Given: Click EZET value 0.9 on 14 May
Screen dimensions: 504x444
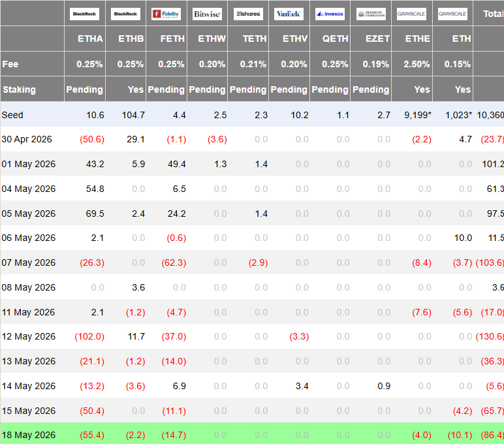Looking at the screenshot, I should tap(384, 386).
